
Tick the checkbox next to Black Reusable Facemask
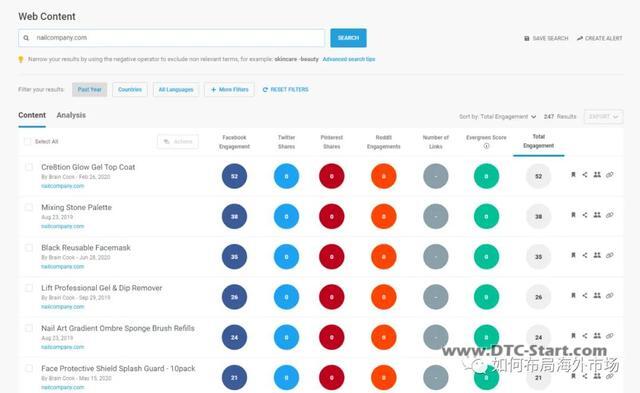[29, 248]
